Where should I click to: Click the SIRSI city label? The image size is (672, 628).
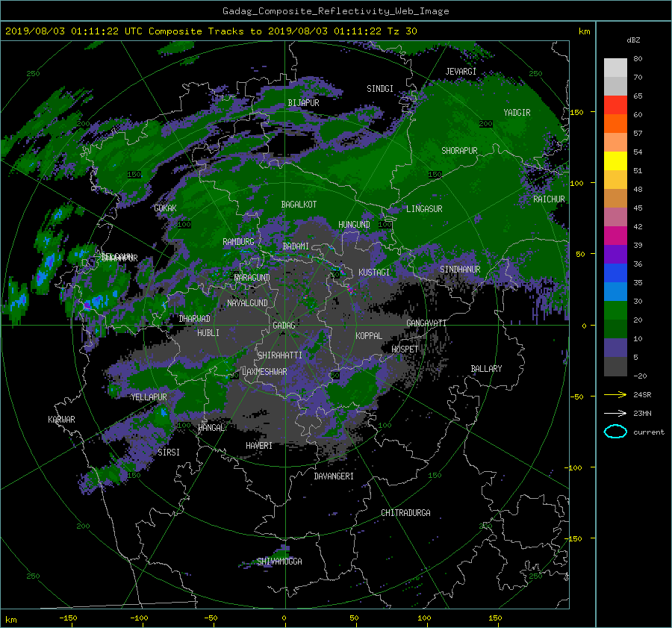click(169, 453)
